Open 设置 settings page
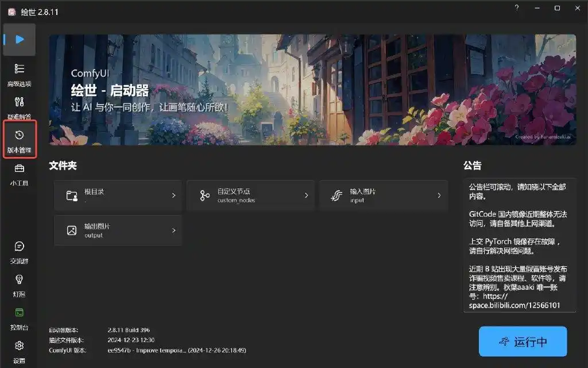 click(20, 351)
